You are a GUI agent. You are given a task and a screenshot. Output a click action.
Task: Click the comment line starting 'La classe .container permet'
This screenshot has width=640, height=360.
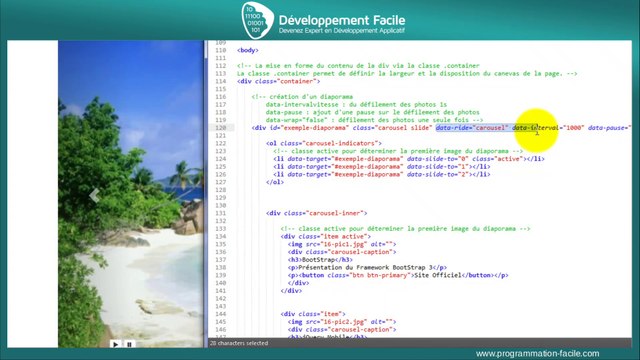(x=407, y=73)
